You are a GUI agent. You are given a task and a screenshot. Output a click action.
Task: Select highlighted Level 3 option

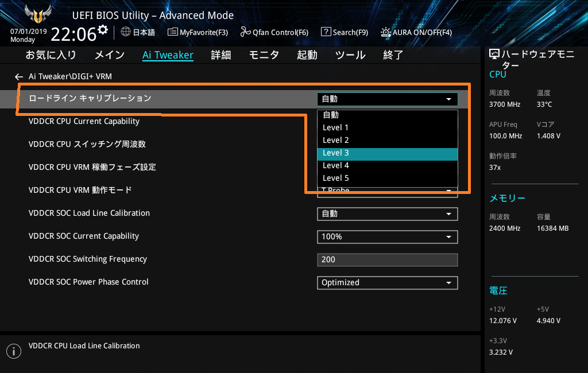coord(388,153)
